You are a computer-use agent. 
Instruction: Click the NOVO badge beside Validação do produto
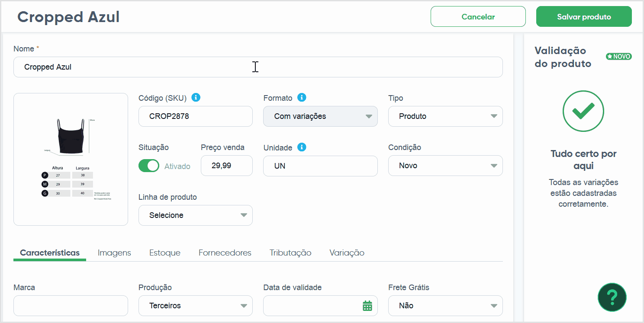point(618,57)
